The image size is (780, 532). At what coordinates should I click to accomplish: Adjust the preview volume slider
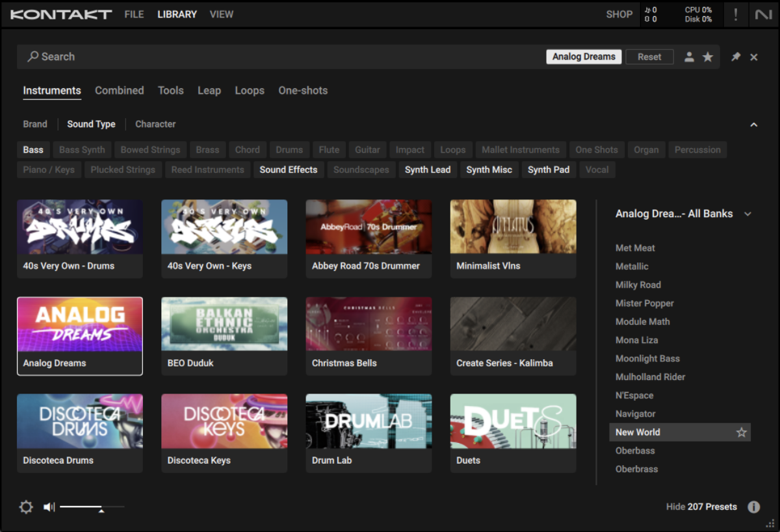pyautogui.click(x=92, y=507)
